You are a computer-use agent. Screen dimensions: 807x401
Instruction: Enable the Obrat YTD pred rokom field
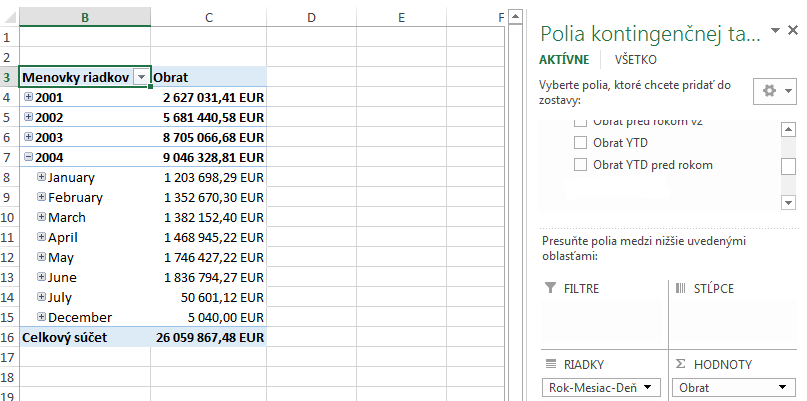[580, 164]
